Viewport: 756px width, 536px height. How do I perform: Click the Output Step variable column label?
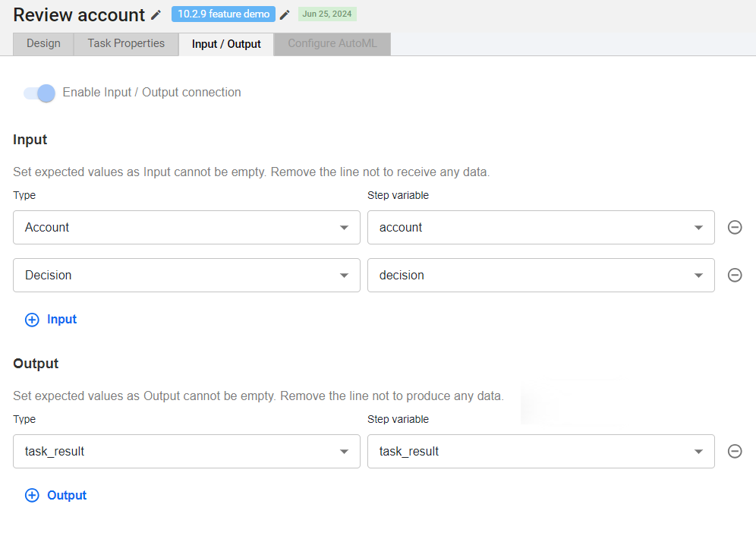click(x=398, y=419)
